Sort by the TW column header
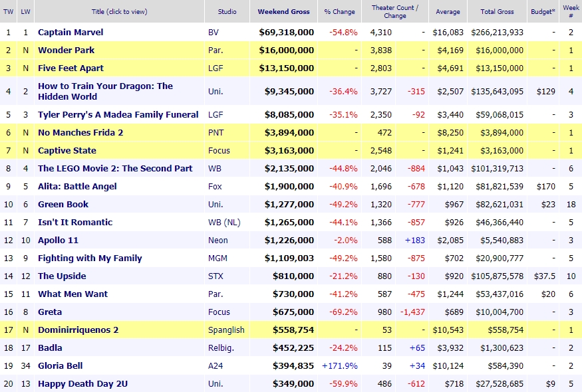The width and height of the screenshot is (582, 392). tap(8, 11)
